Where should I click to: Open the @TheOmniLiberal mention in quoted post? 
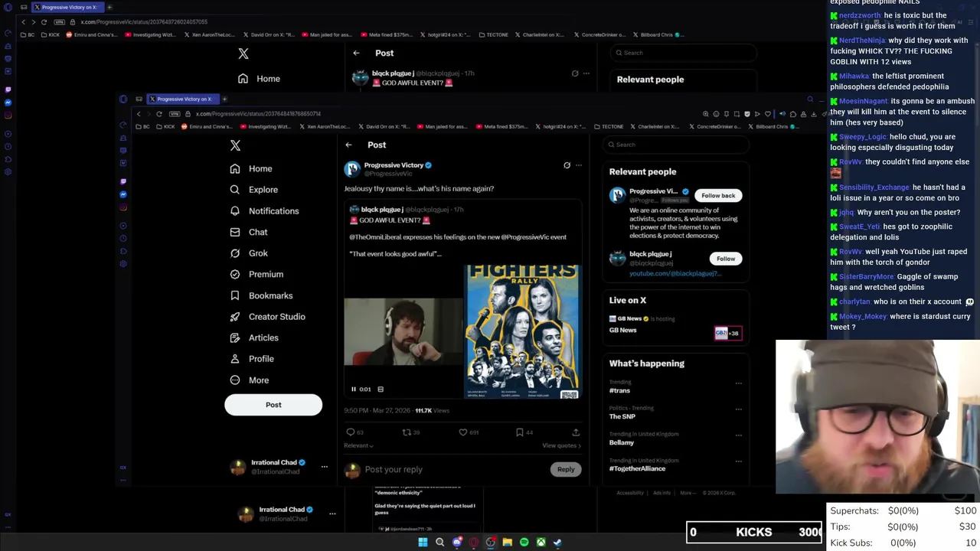374,237
